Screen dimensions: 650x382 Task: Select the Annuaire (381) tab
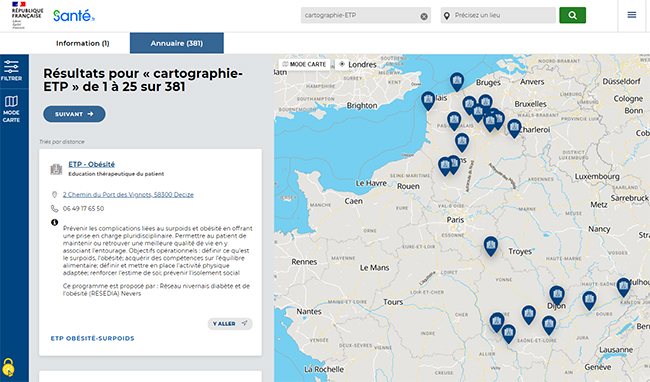pos(177,43)
